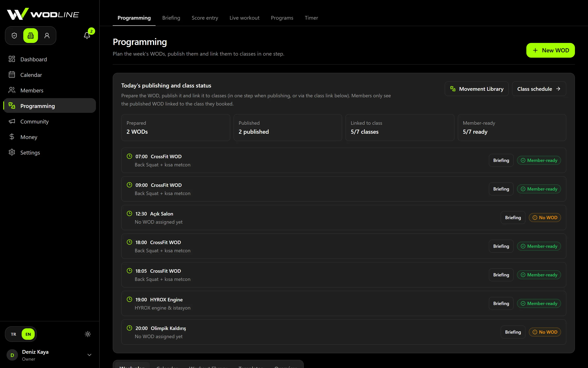Screen dimensions: 588x368
Task: Select the person member role icon
Action: pyautogui.click(x=47, y=36)
